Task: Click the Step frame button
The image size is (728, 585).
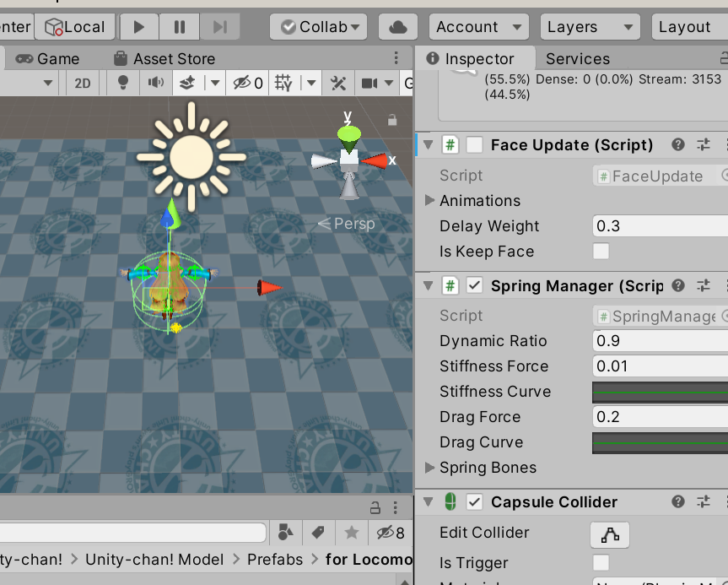Action: [219, 27]
